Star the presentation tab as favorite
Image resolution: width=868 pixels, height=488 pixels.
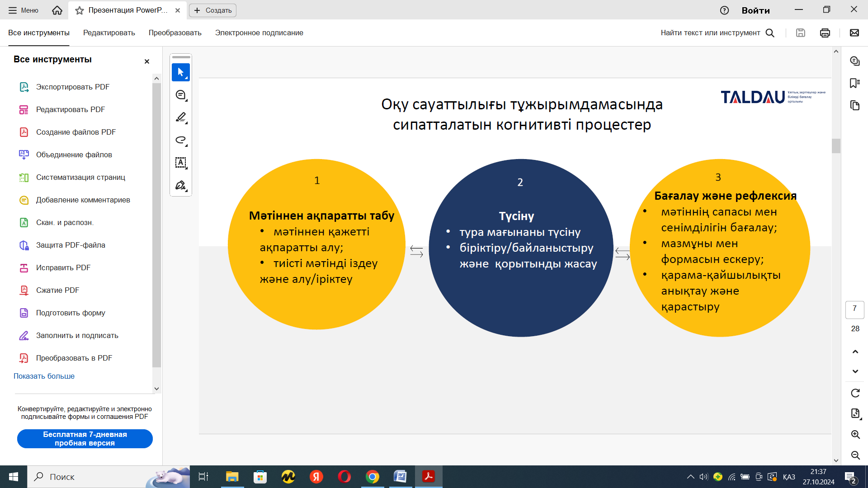[x=80, y=10]
